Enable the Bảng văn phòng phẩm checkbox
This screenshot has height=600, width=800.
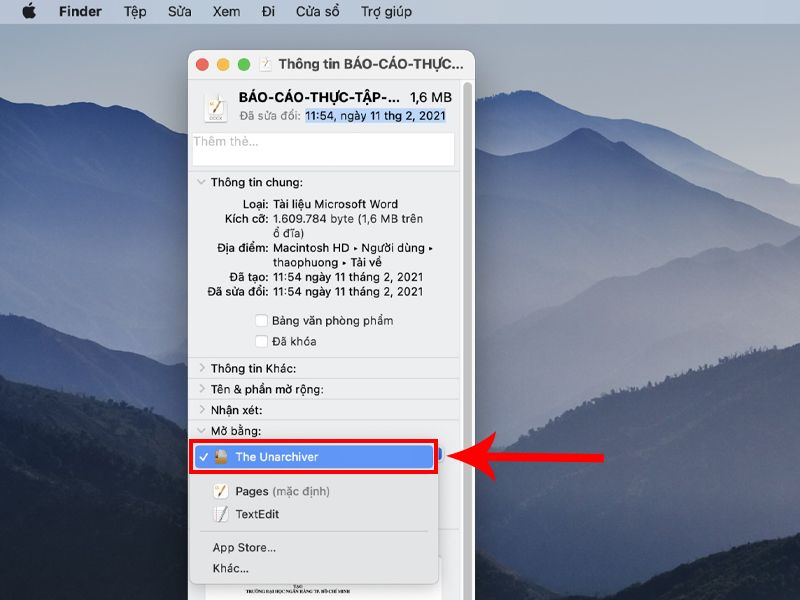coord(261,320)
